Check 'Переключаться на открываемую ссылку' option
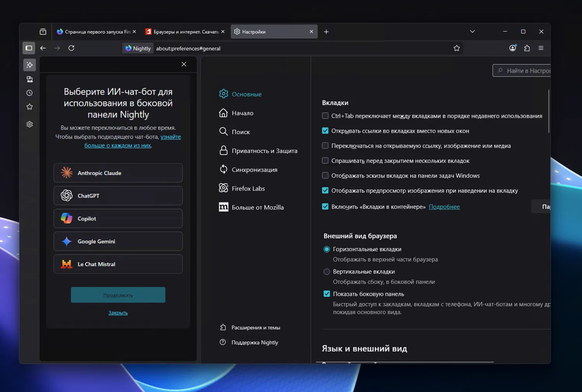This screenshot has width=582, height=392. (x=325, y=146)
